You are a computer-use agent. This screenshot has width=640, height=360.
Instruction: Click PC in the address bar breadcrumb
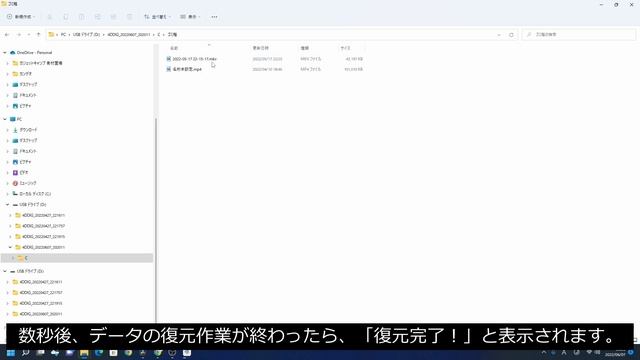point(63,35)
